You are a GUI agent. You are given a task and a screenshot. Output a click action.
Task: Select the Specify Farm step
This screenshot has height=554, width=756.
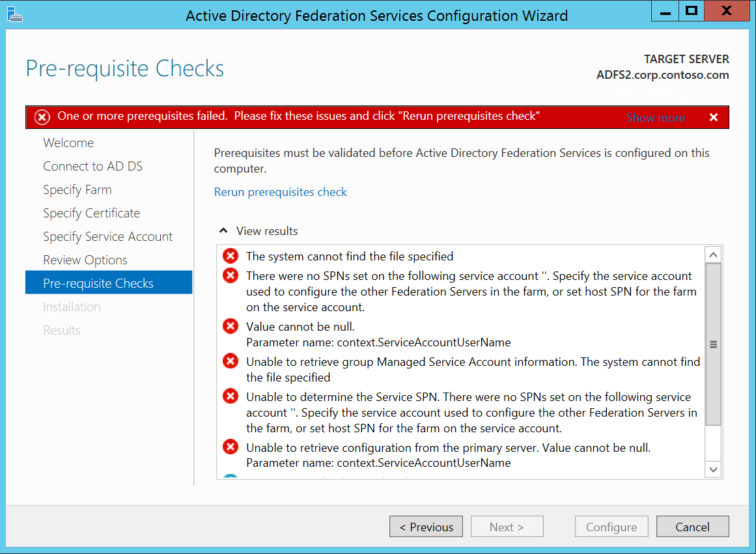[77, 190]
